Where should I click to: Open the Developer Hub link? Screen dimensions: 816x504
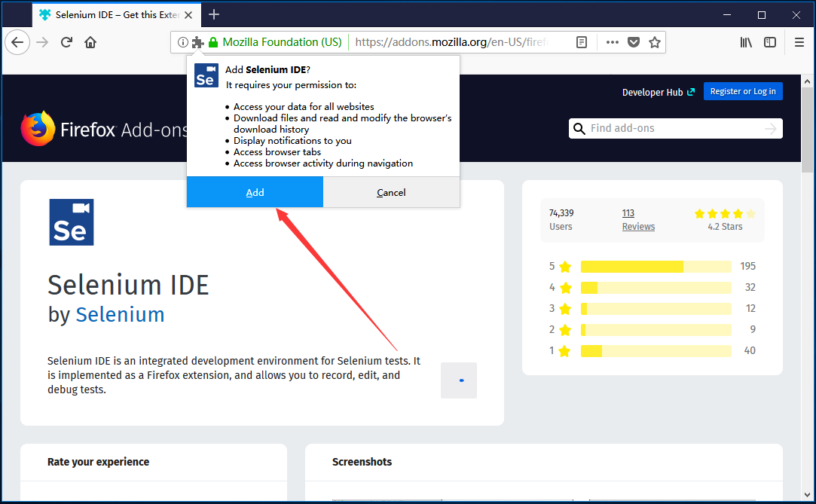tap(659, 92)
